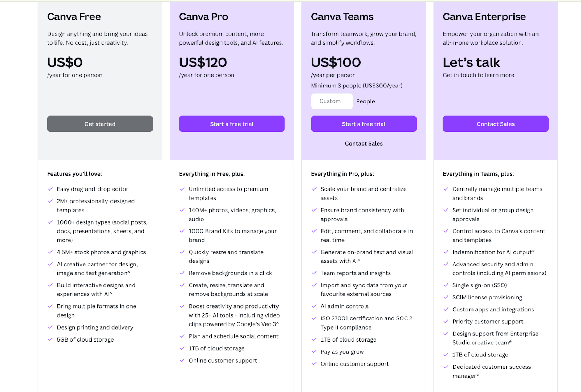Click checkmark beside Remove backgrounds in a click
This screenshot has width=581, height=392.
(x=182, y=273)
